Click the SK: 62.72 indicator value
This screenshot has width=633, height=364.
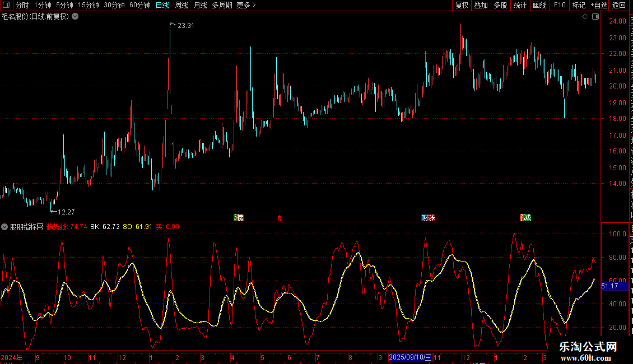[x=105, y=227]
